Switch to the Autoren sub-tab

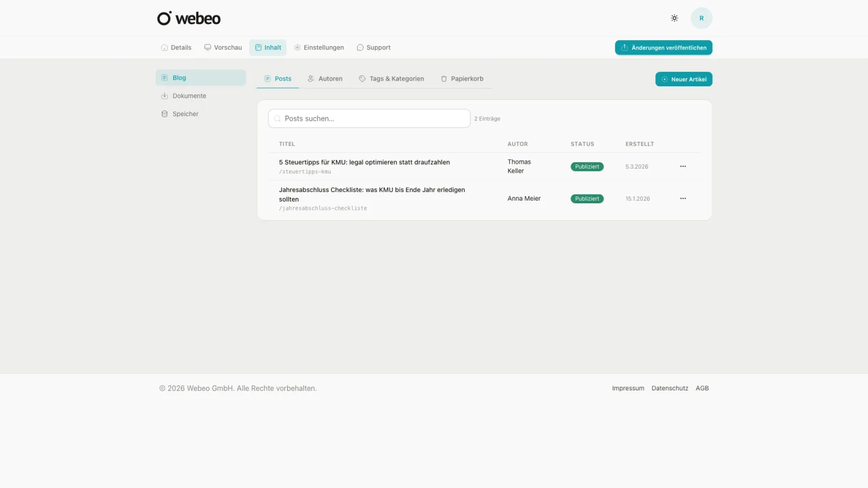pos(325,79)
